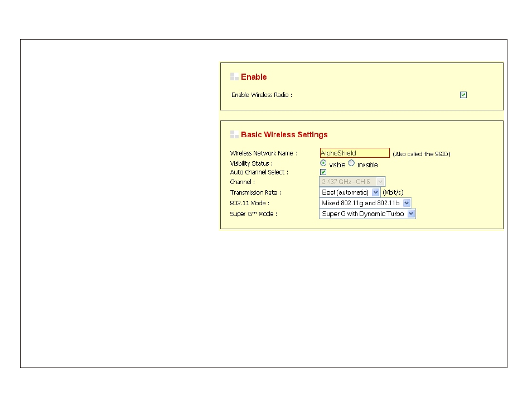
Task: Toggle the Enable Wireless Radio checkbox
Action: pyautogui.click(x=463, y=95)
